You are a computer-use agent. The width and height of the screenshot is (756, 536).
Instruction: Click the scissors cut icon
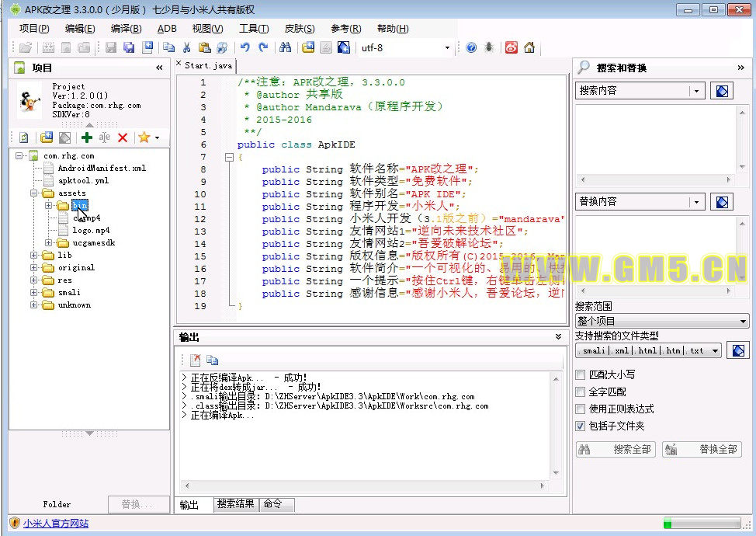point(186,47)
